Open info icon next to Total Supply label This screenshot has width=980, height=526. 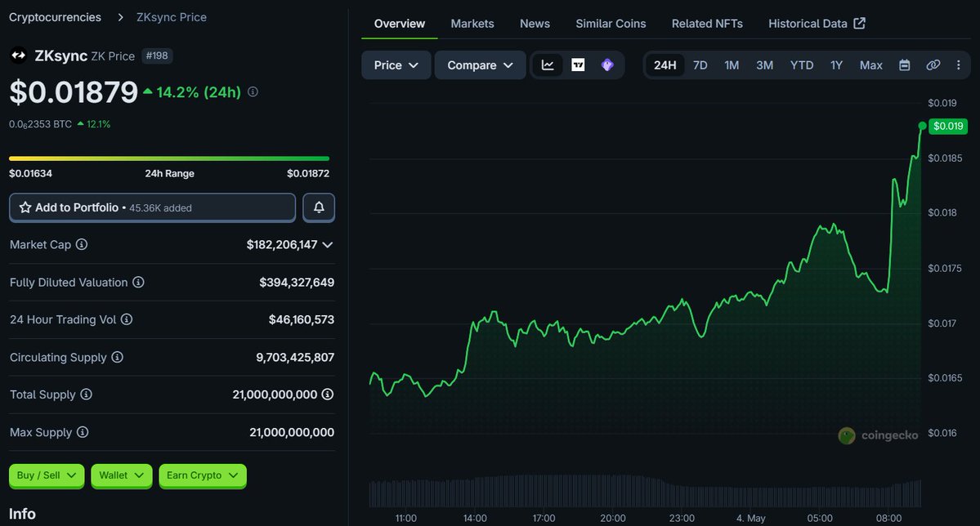(87, 394)
